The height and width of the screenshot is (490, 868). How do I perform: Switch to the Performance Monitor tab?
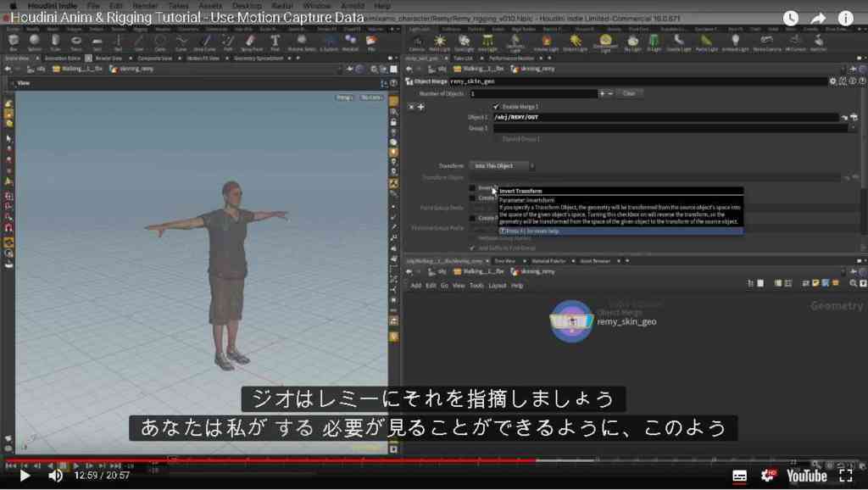511,58
